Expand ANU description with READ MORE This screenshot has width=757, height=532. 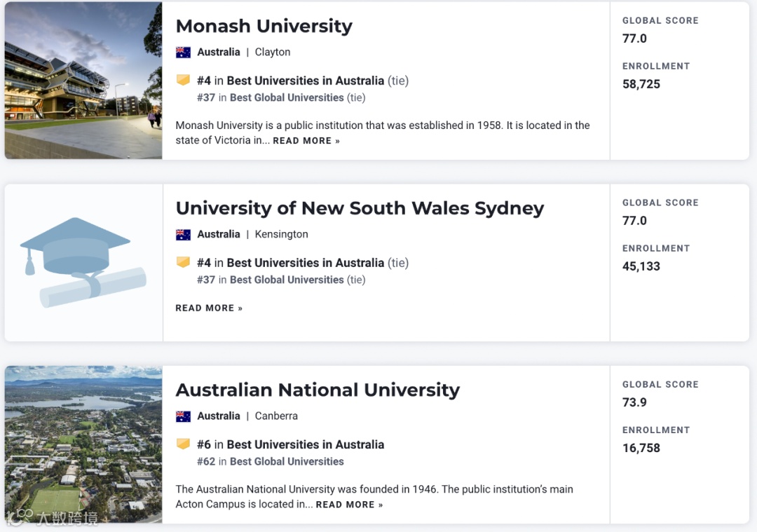pyautogui.click(x=349, y=505)
